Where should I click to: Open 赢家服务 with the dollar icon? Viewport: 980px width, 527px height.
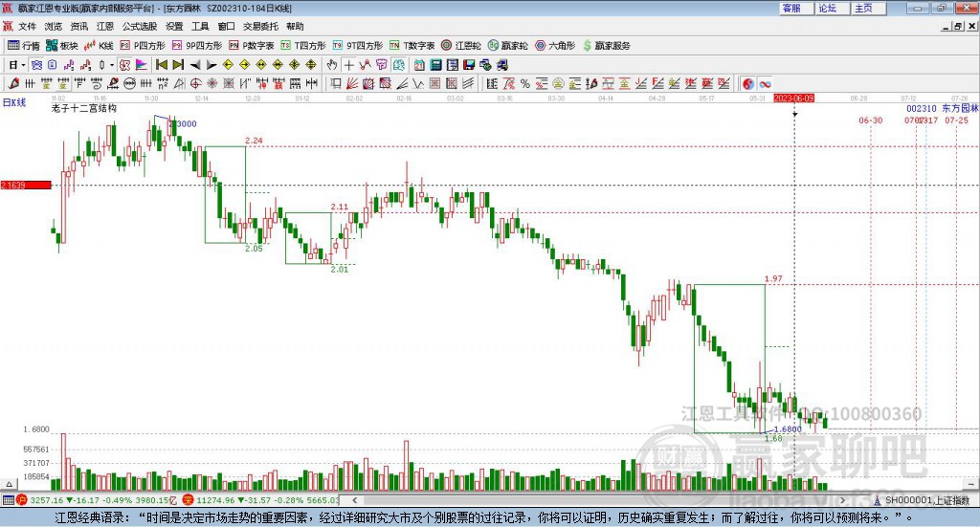(x=606, y=46)
